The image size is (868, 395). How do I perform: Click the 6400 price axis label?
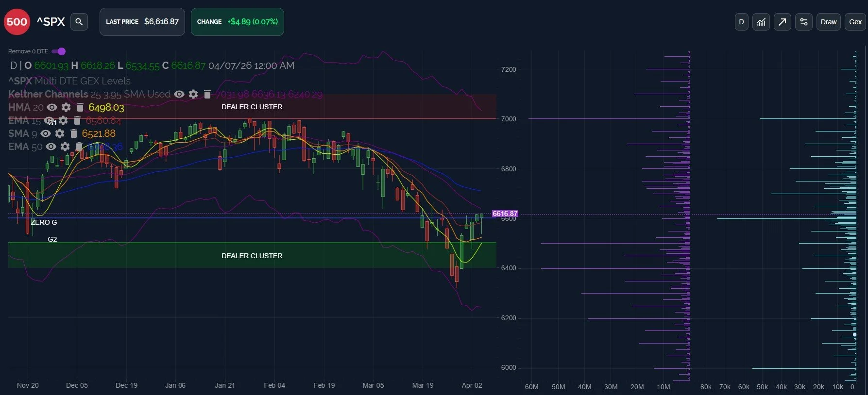(509, 268)
